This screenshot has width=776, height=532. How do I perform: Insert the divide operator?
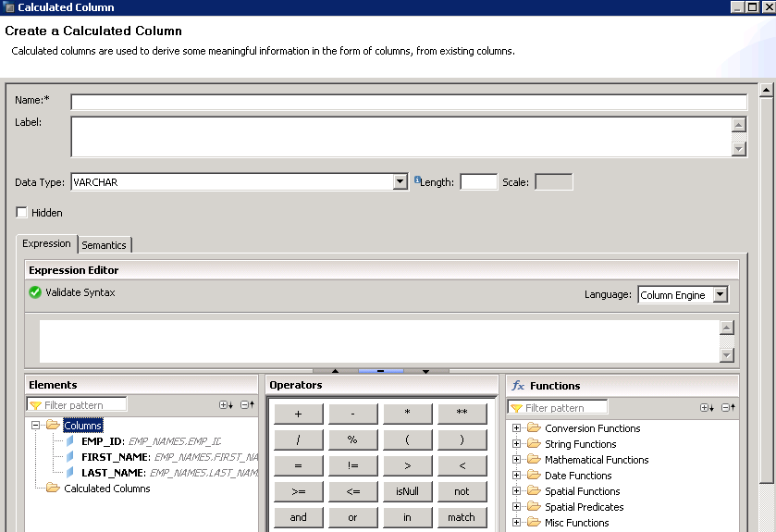click(x=298, y=439)
